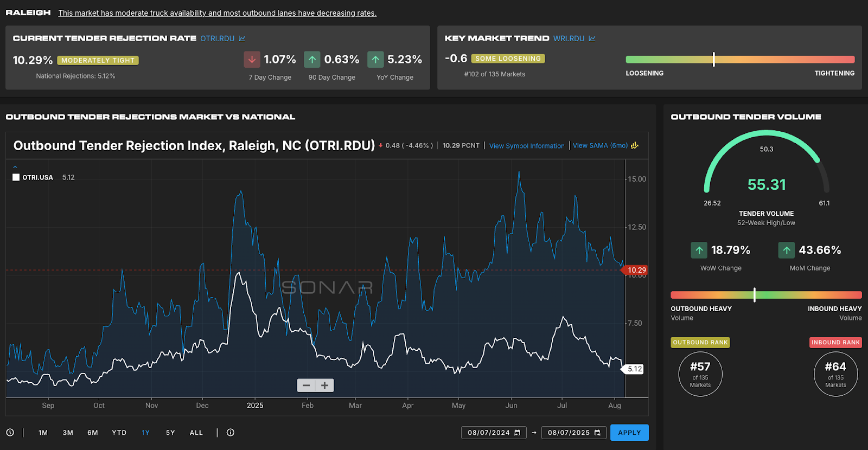Click the tender volume 55.31 gauge arc
868x450 pixels.
(766, 161)
